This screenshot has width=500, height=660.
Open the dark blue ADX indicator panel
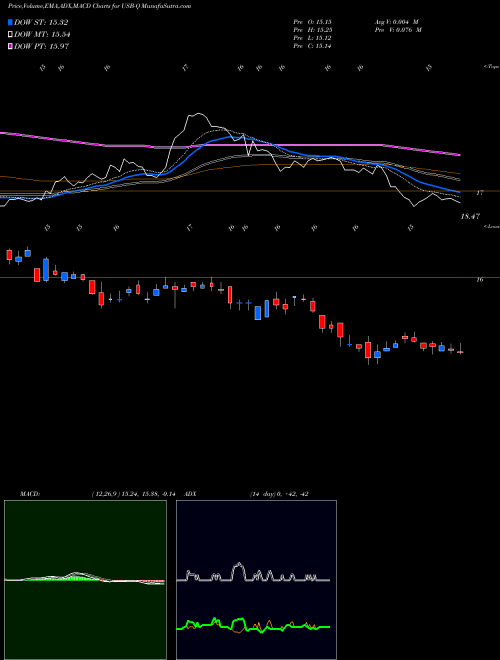point(256,580)
